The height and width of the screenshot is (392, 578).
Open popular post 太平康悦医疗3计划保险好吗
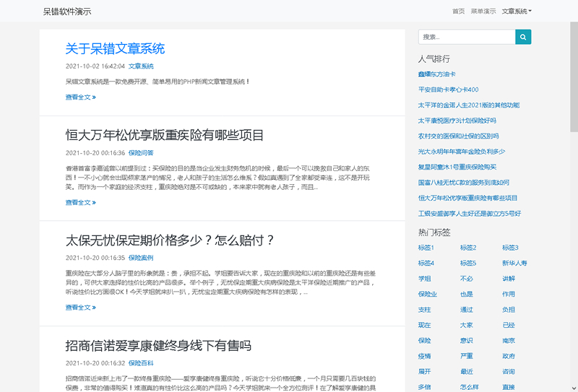(x=457, y=121)
